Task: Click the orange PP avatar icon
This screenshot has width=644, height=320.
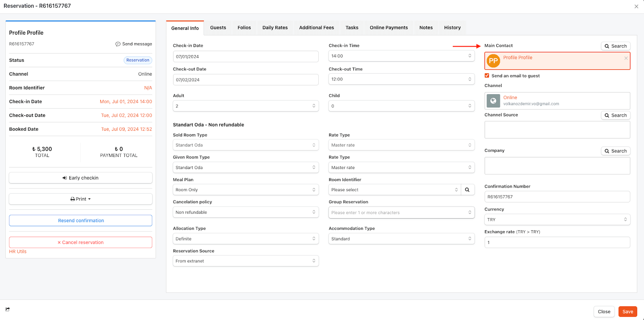Action: point(493,61)
